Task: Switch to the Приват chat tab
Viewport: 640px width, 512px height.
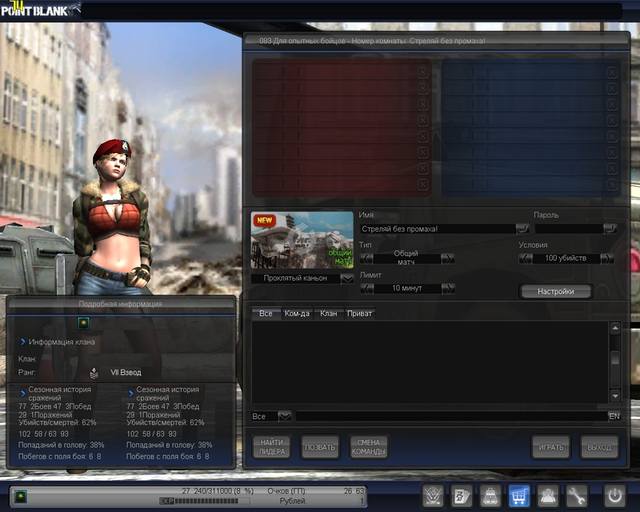Action: [360, 314]
